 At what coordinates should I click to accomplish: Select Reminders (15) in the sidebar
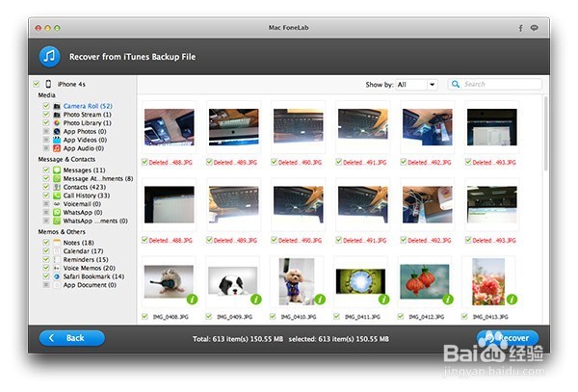point(86,260)
